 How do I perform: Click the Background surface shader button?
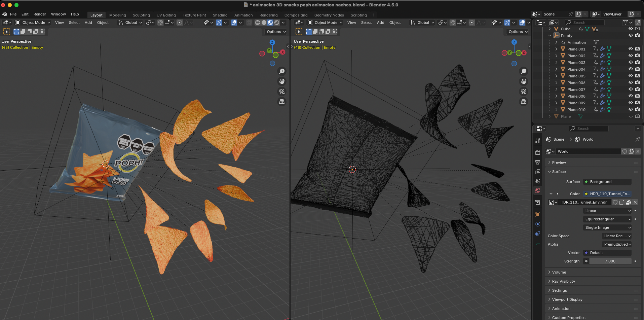[x=607, y=182]
